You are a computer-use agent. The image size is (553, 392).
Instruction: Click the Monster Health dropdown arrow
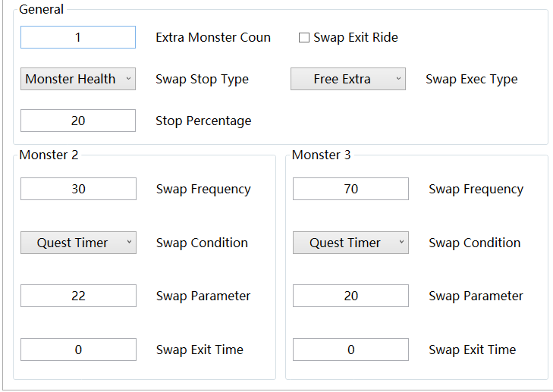tap(129, 79)
